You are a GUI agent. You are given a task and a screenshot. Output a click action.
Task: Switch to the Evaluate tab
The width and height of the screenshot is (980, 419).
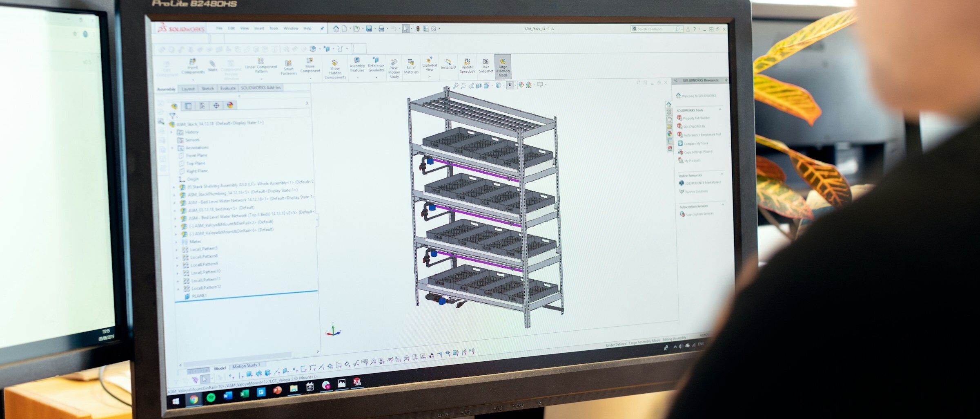[x=227, y=88]
